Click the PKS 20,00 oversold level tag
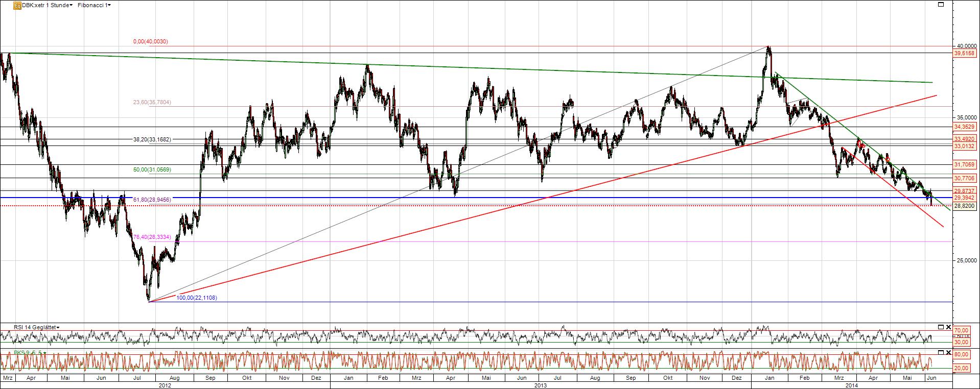Viewport: 980px width, 389px height. coord(962,368)
